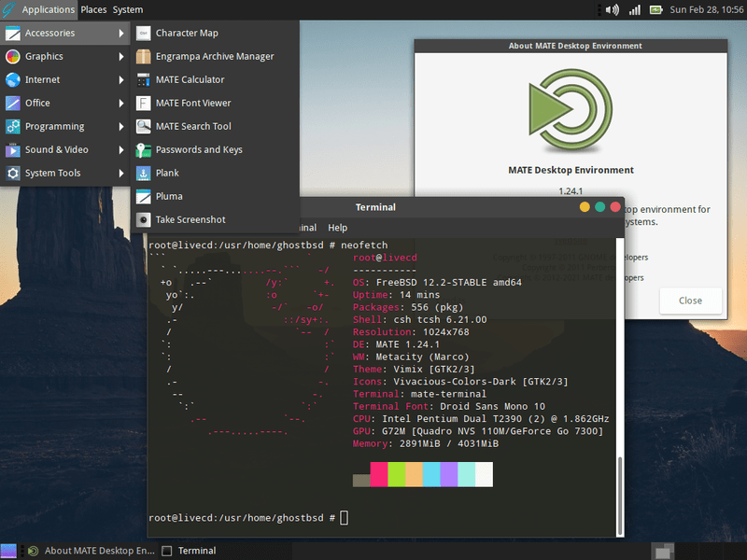Click the clock showing Sun Feb 28, 10:56
The image size is (747, 560).
click(x=706, y=9)
